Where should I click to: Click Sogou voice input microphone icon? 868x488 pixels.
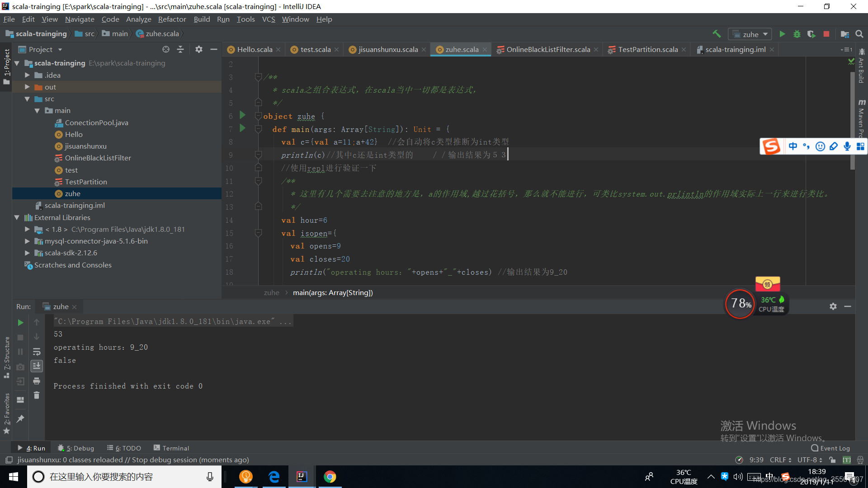[x=847, y=146]
